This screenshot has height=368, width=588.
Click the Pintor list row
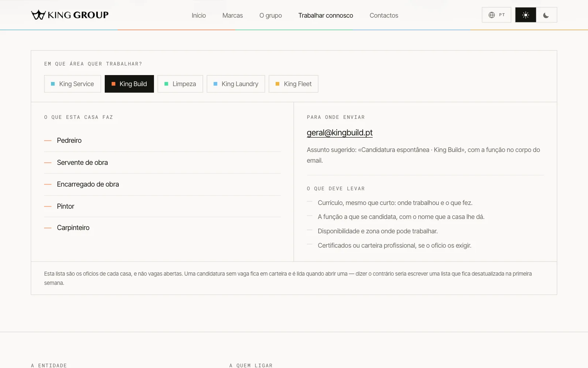[x=162, y=206]
